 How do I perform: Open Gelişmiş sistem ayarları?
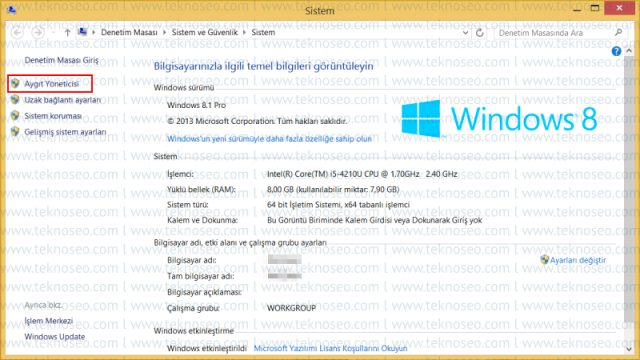65,132
